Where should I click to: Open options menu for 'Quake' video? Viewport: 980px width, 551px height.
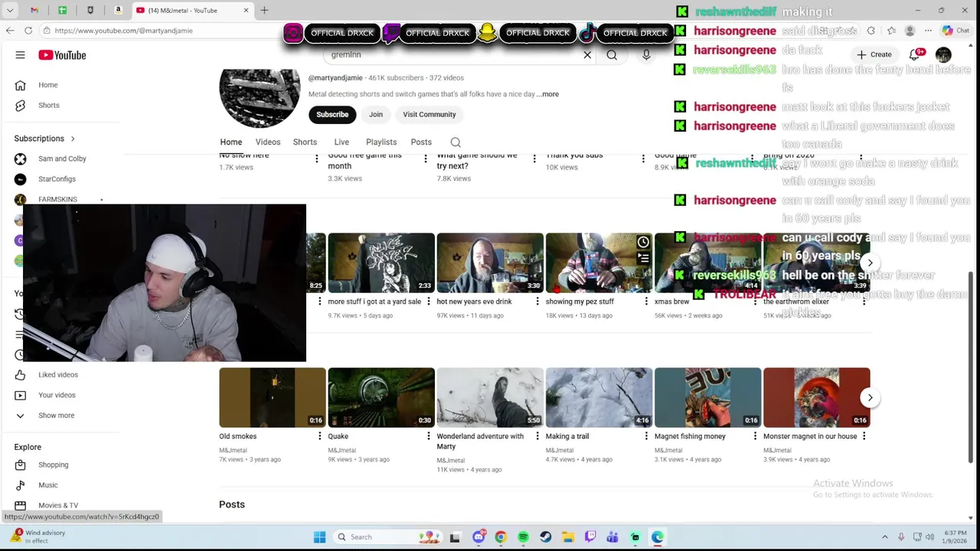428,436
